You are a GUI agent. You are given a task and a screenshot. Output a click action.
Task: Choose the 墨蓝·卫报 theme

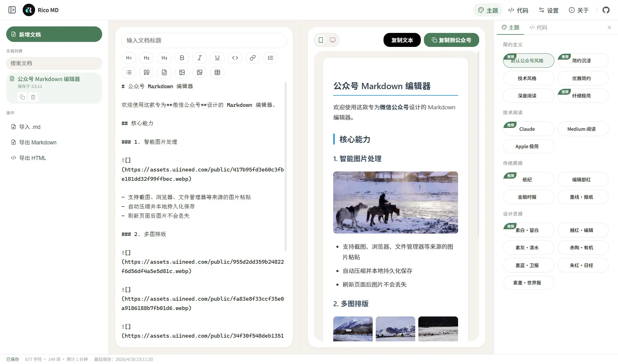[529, 265]
